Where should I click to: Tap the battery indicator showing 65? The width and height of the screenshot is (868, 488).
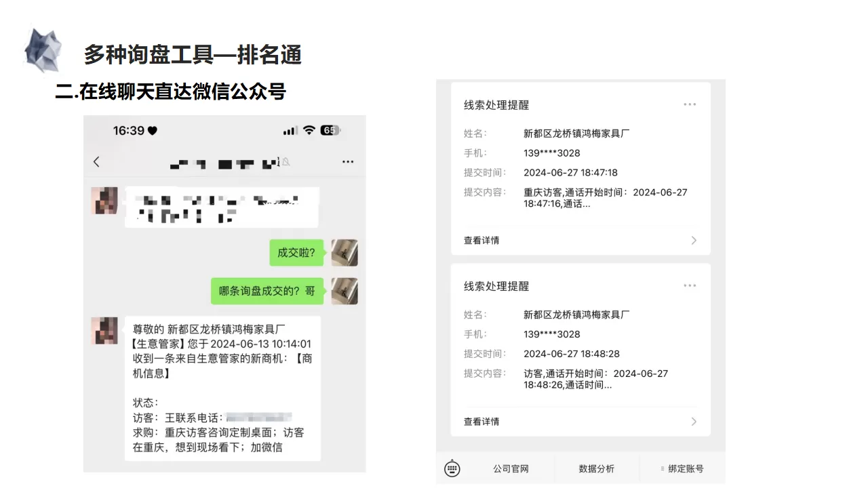pyautogui.click(x=330, y=130)
